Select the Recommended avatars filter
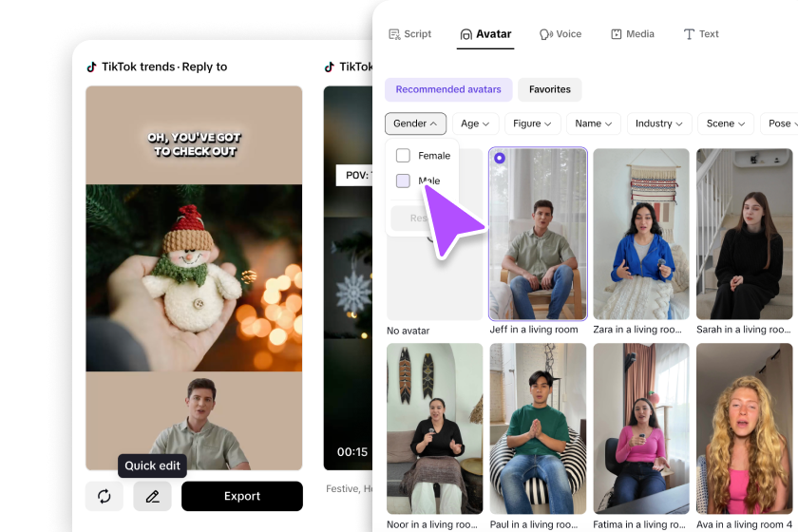The width and height of the screenshot is (798, 532). [448, 89]
